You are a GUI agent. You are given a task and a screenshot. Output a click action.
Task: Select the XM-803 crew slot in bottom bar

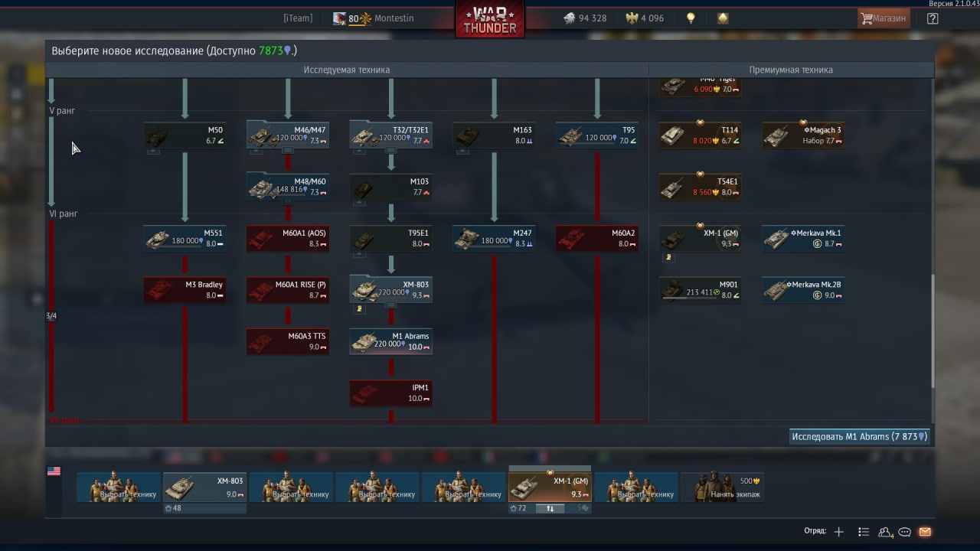(x=205, y=487)
